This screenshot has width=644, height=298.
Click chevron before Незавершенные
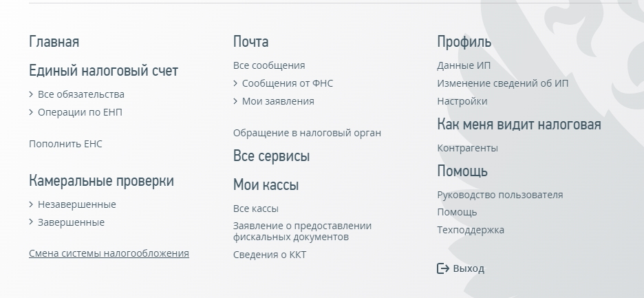click(31, 204)
